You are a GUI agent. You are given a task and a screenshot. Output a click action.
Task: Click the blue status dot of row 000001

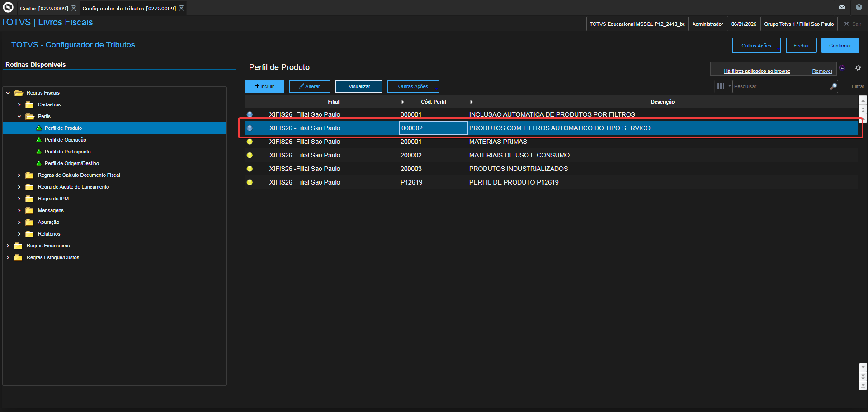(250, 114)
